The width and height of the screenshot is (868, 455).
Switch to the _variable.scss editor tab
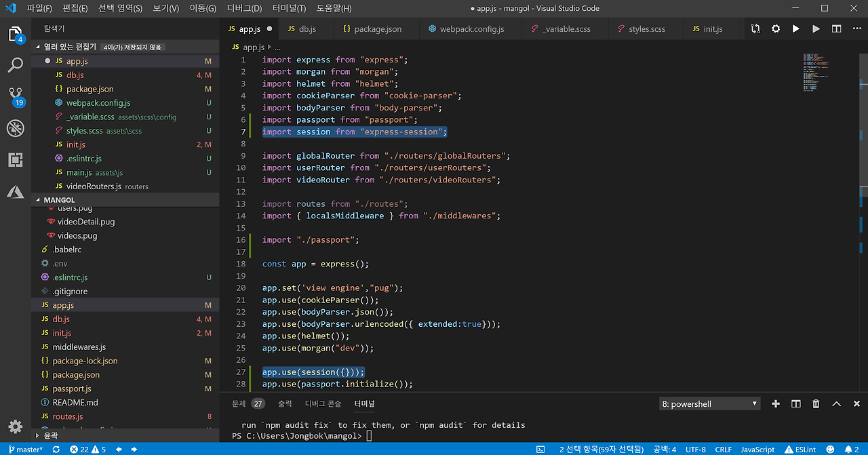pos(566,29)
